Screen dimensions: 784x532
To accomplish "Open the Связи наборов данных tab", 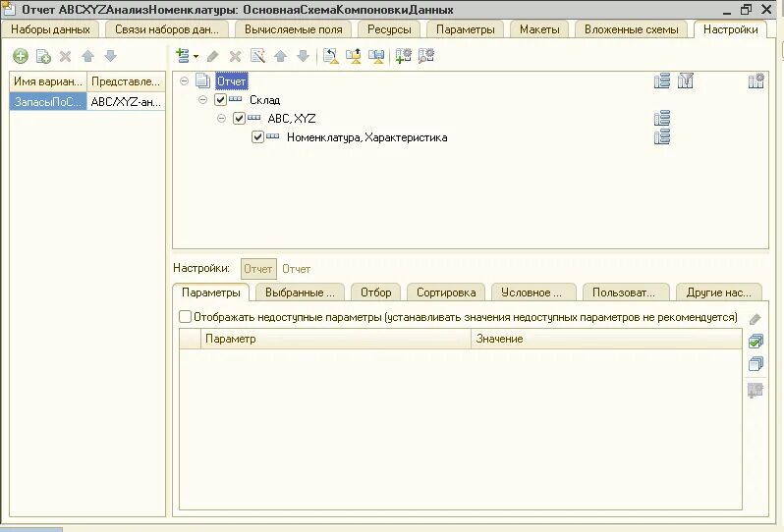I will click(167, 29).
